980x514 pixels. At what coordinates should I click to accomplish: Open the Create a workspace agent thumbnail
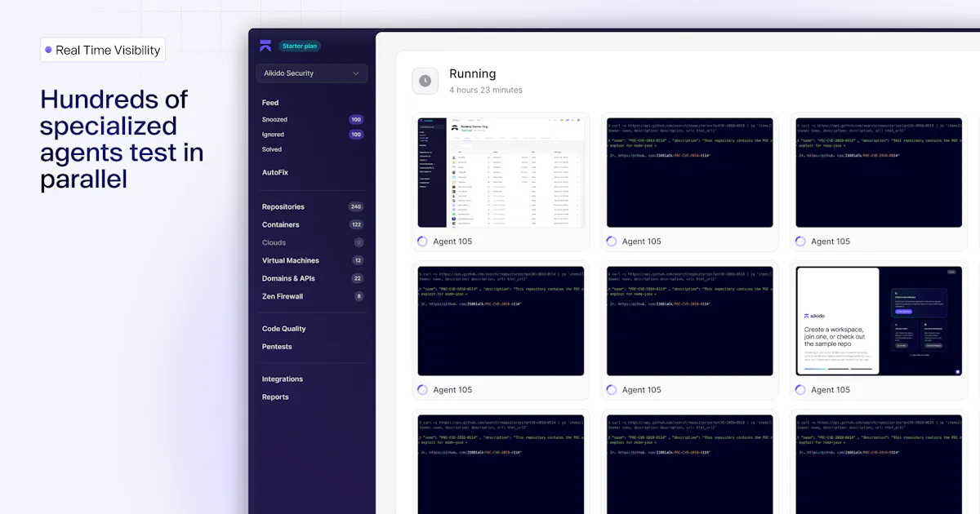pos(880,321)
